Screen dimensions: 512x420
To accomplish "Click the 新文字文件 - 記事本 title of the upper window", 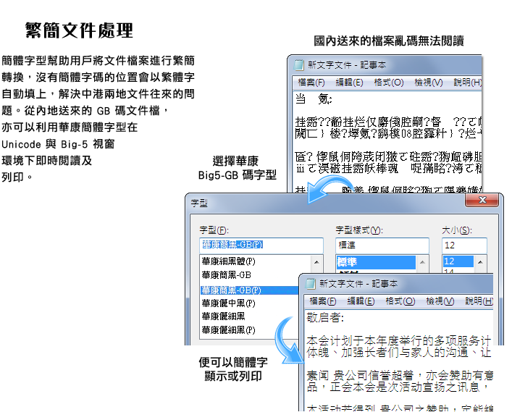I will (x=347, y=65).
